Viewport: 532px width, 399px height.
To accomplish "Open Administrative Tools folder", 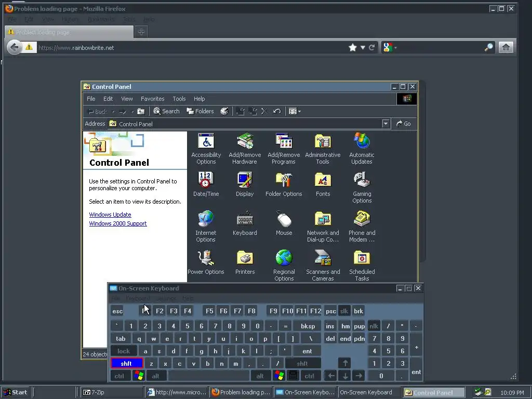I will click(x=323, y=149).
